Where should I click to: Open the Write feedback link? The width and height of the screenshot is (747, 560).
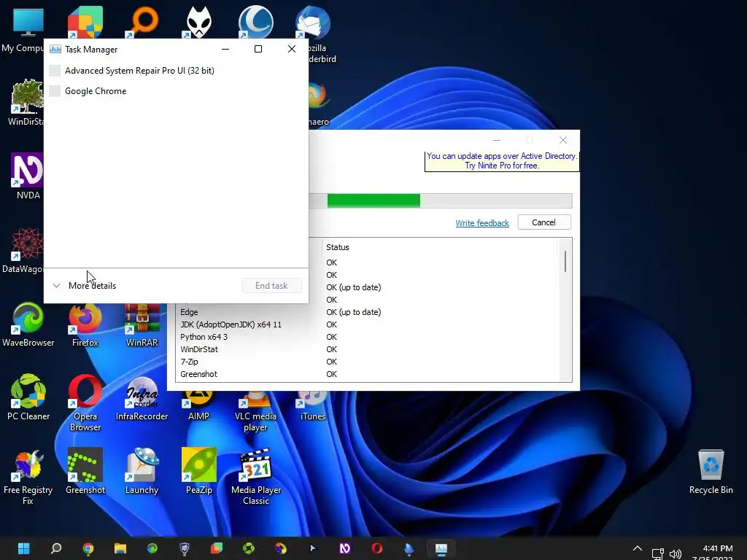pos(482,223)
